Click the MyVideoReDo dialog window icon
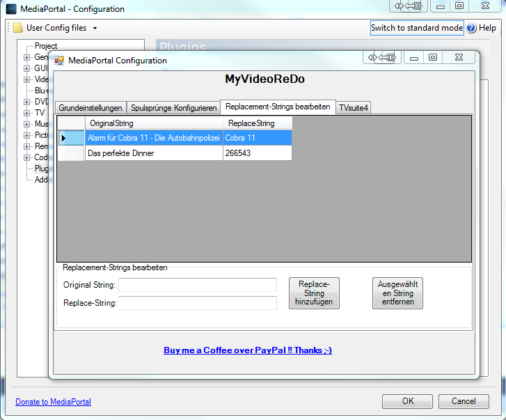The image size is (506, 420). 59,61
